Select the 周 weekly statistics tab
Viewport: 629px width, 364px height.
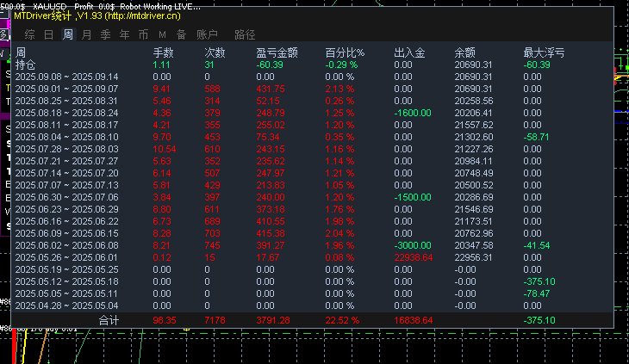click(68, 34)
